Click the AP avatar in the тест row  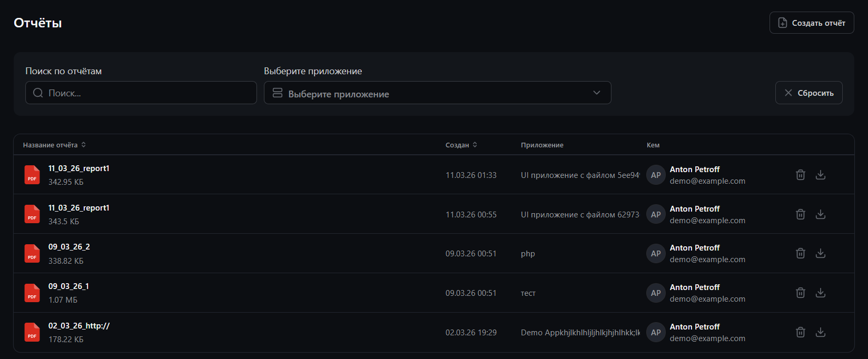click(656, 293)
